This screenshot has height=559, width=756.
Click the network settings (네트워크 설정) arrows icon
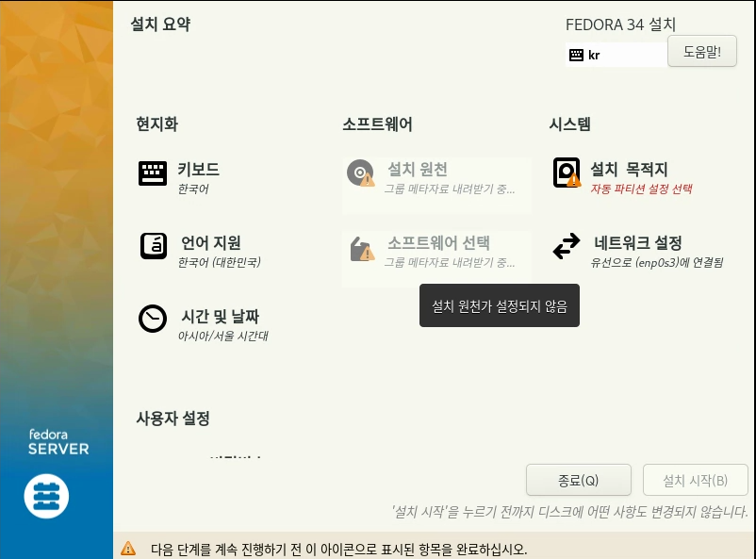tap(567, 246)
